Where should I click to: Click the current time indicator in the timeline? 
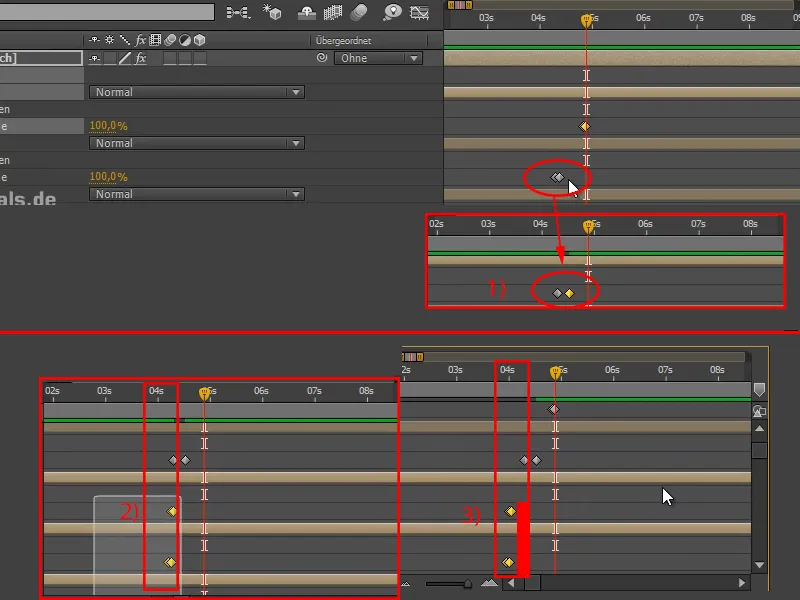click(585, 17)
